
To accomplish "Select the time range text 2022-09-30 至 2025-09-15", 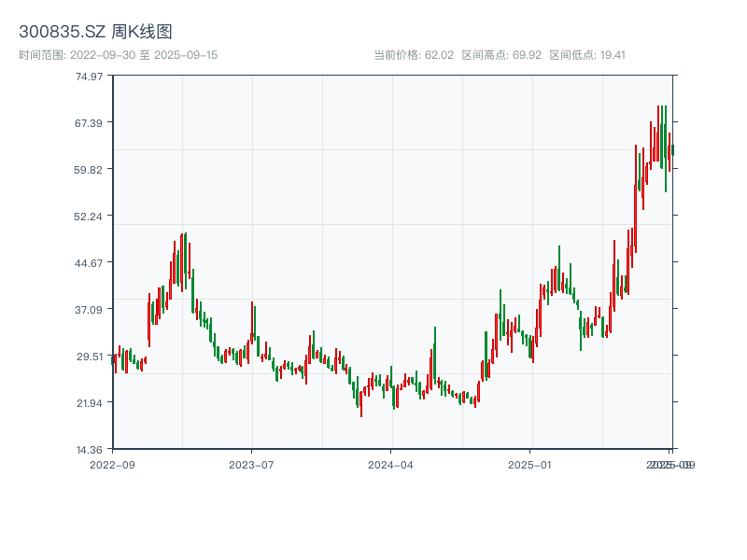I will click(x=119, y=55).
